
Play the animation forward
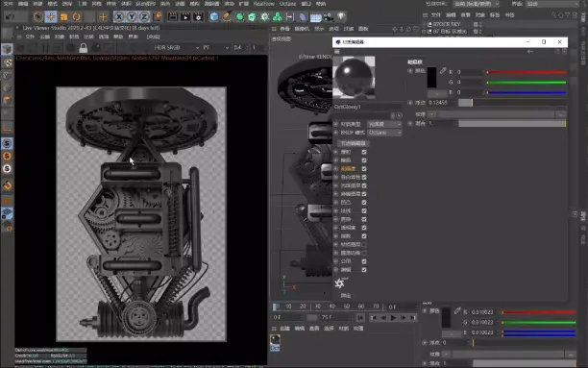(x=393, y=318)
